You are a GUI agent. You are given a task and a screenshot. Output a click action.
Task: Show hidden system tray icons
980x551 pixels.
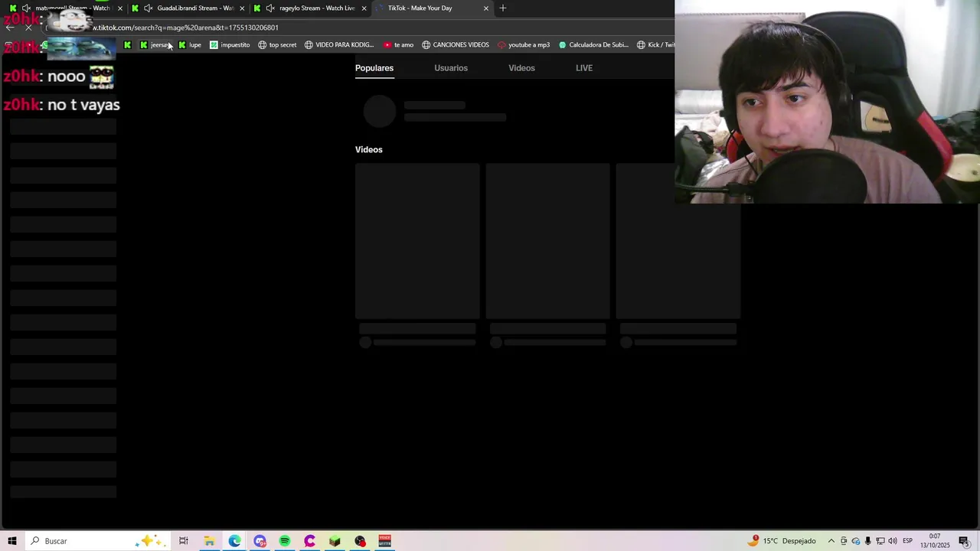pyautogui.click(x=831, y=541)
